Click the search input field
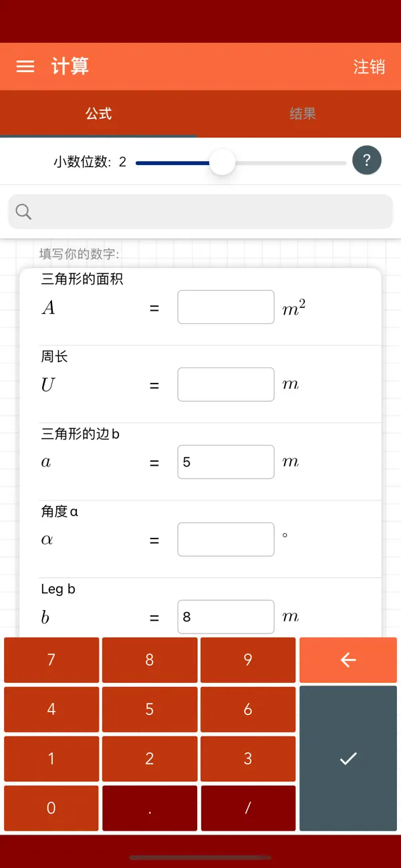Screen dimensions: 401x868 (200, 211)
